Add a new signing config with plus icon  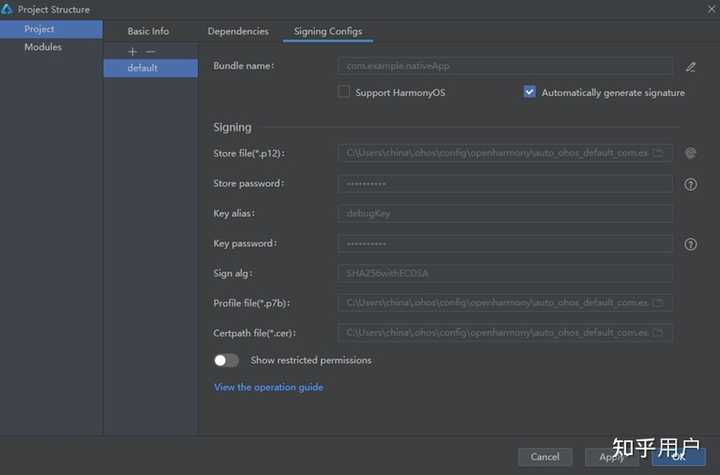pos(132,51)
